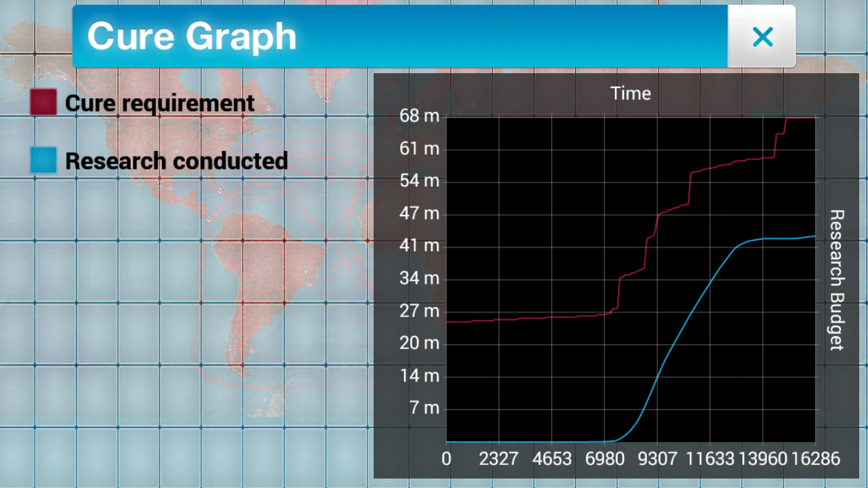Click the blue Research conducted color swatch

pos(43,161)
